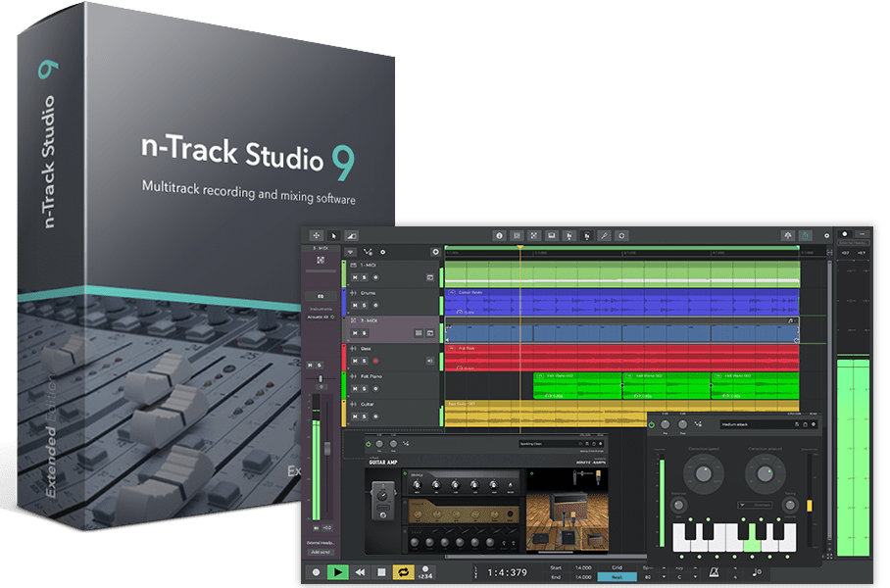The width and height of the screenshot is (890, 588).
Task: Mute the Felt Piano track
Action: click(x=355, y=389)
